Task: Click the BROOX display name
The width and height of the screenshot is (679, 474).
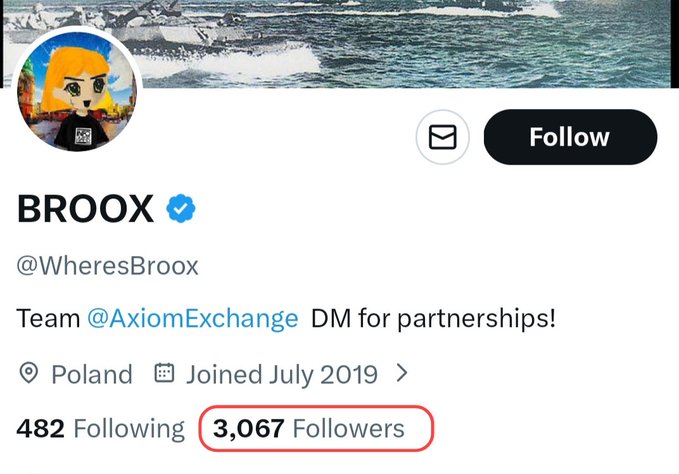Action: 86,209
